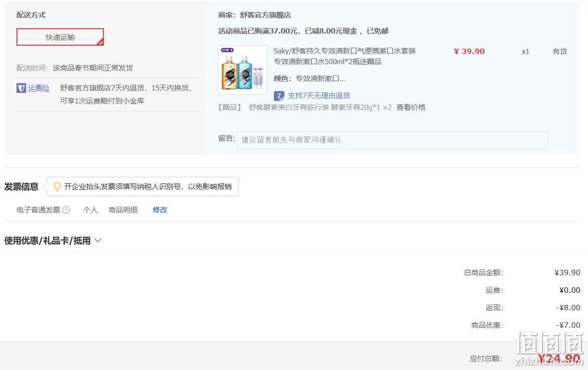
Task: Click the 个人 invoice title text
Action: point(90,210)
